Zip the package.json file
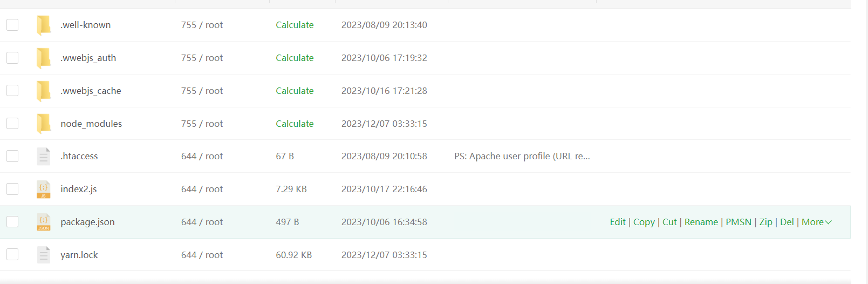This screenshot has width=868, height=284. 766,222
